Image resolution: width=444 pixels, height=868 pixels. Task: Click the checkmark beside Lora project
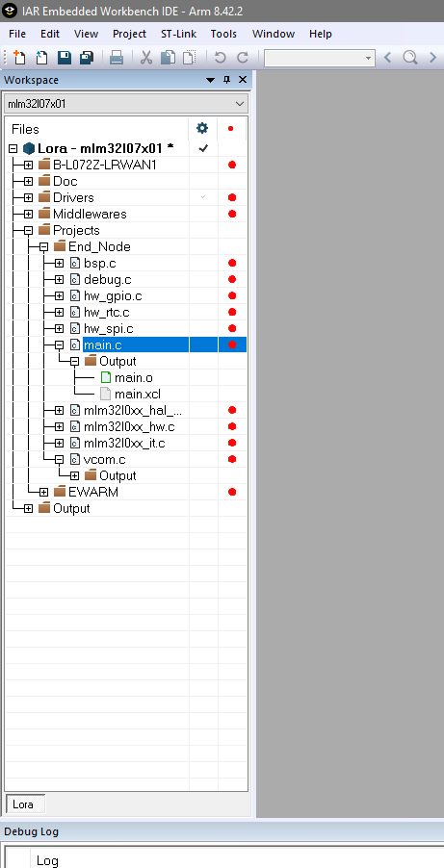[203, 148]
